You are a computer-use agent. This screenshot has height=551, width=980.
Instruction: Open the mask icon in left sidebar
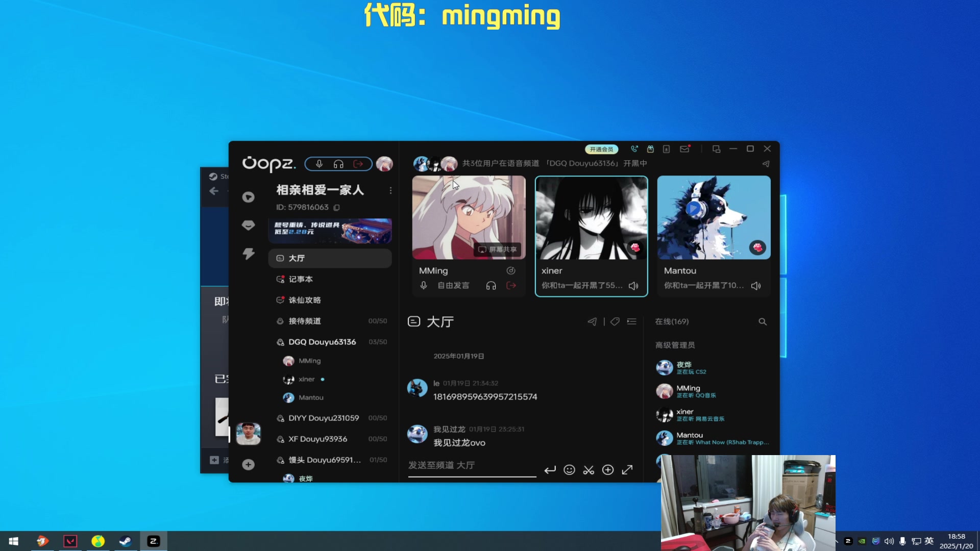[248, 225]
